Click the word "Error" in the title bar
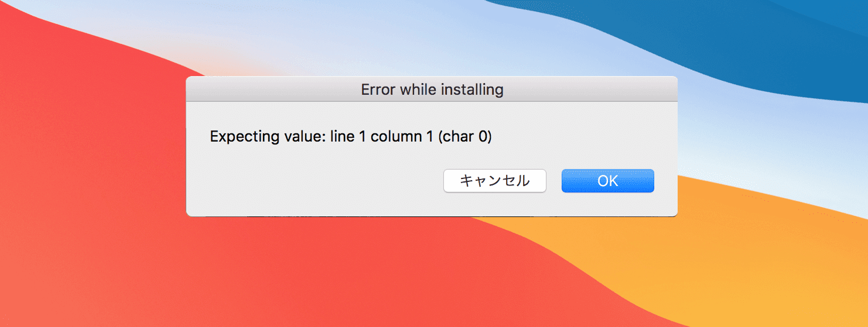The image size is (868, 327). [378, 90]
